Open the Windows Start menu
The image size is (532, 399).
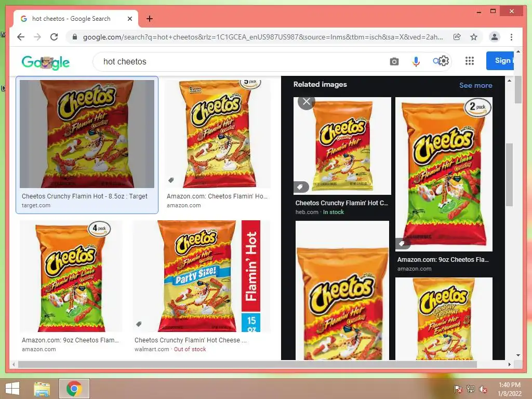pyautogui.click(x=12, y=389)
